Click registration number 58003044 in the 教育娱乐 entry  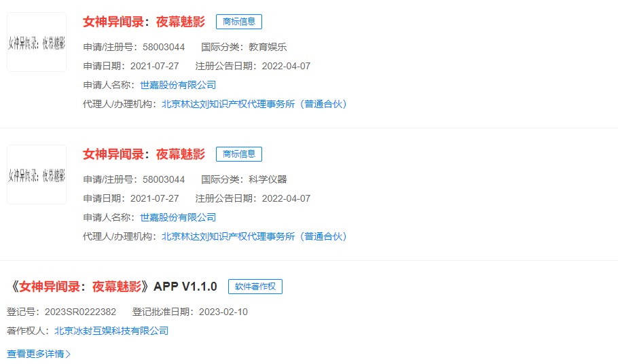tap(163, 47)
